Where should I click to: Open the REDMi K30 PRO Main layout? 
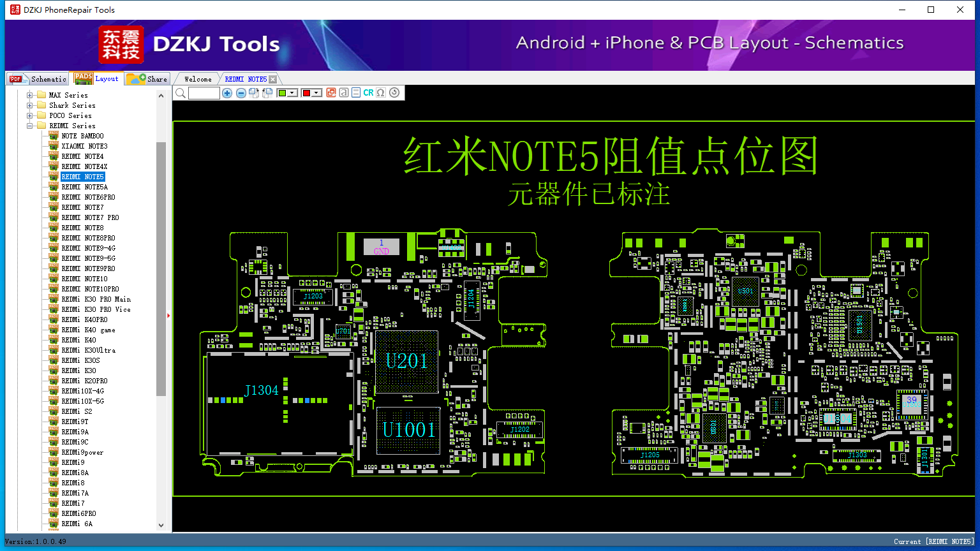pos(96,299)
